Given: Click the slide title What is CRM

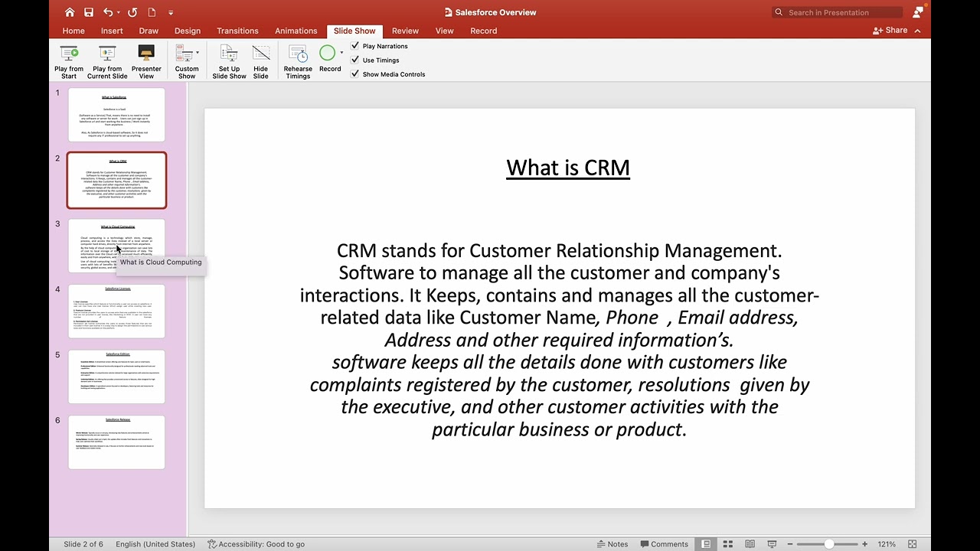Looking at the screenshot, I should 568,168.
